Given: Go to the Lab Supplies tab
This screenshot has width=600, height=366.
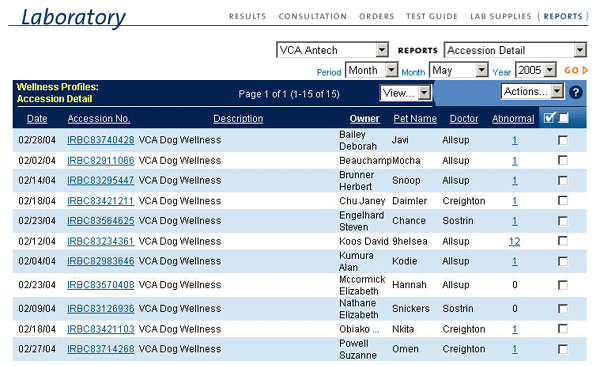Looking at the screenshot, I should coord(501,16).
